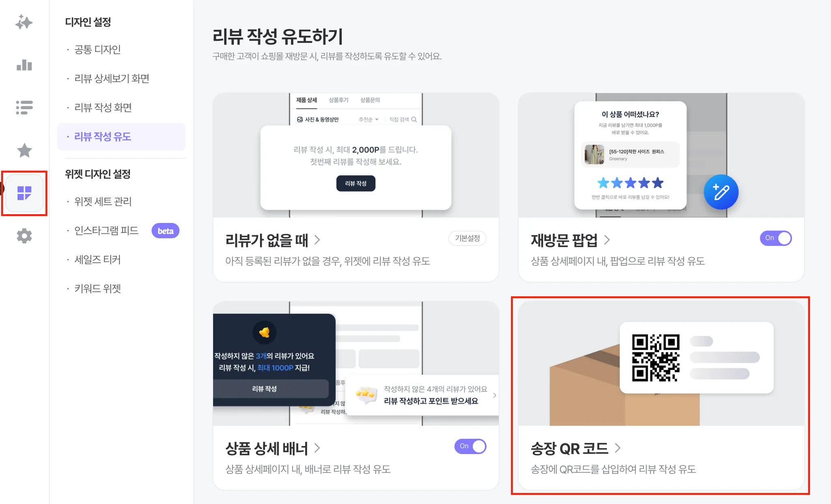Go to 리뷰 상세보기 화면 menu item
This screenshot has width=831, height=504.
pos(112,78)
